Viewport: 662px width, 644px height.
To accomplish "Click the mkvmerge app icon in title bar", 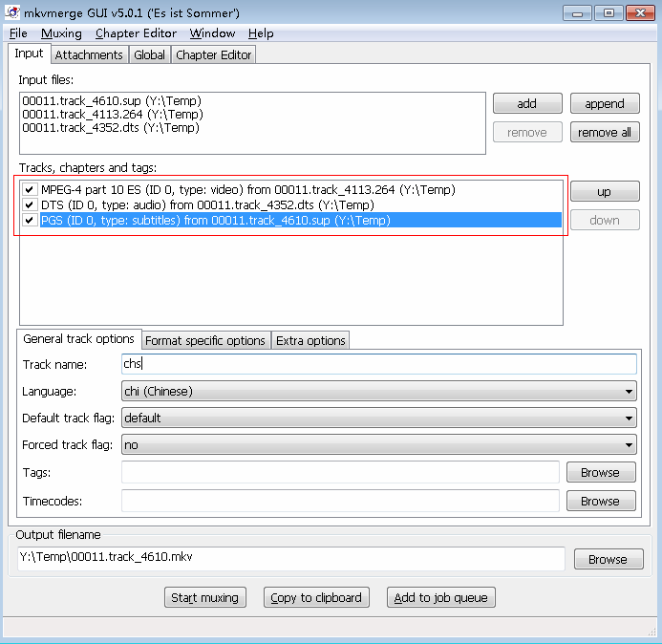I will click(12, 12).
